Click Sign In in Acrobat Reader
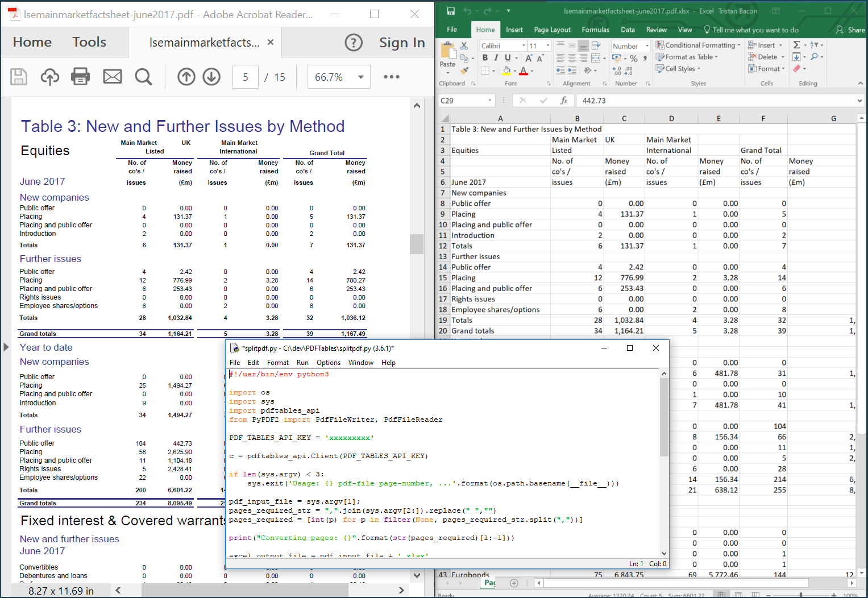Viewport: 868px width, 598px height. click(402, 42)
